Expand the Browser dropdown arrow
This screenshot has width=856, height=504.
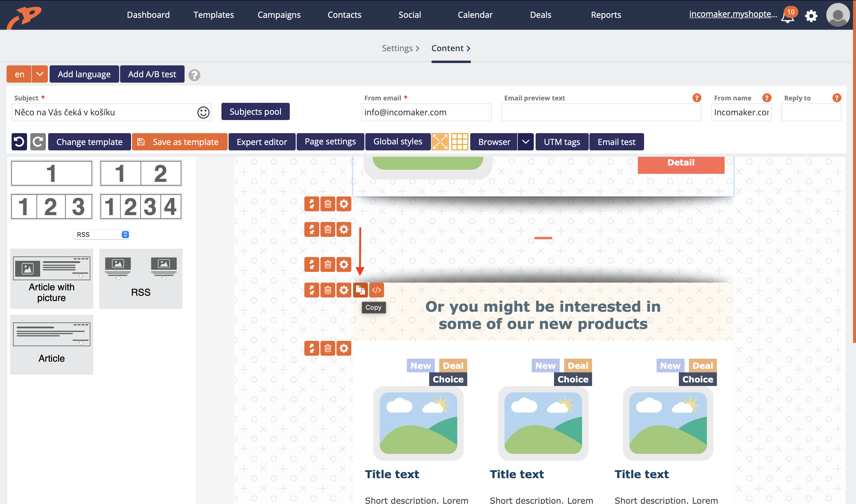point(525,141)
